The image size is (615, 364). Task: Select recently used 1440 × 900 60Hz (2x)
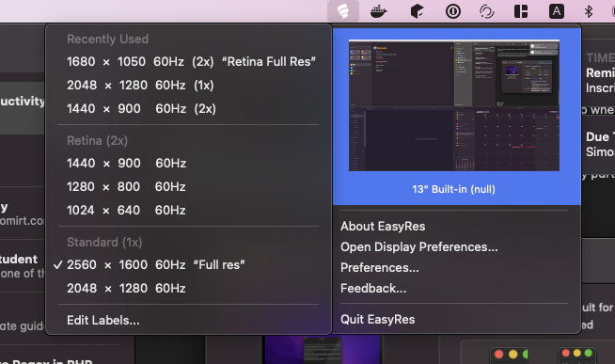point(189,109)
